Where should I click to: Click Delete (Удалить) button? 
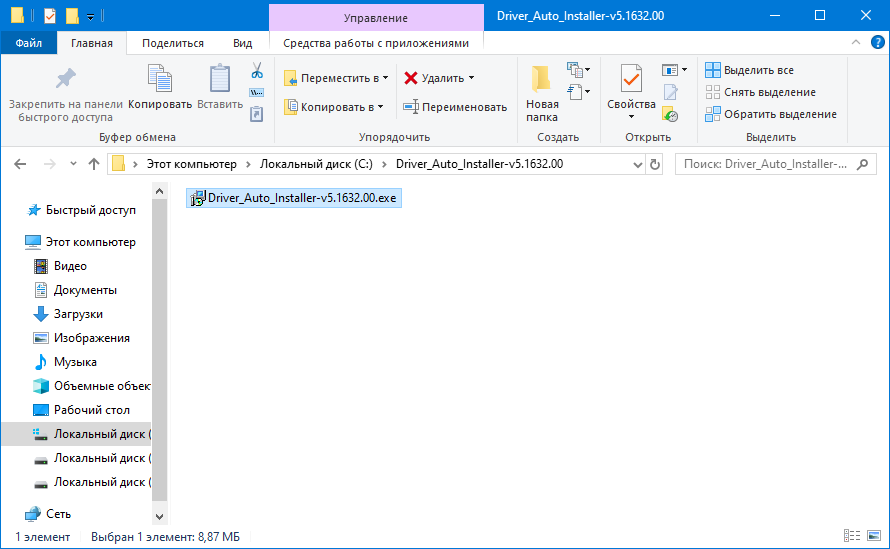click(439, 78)
